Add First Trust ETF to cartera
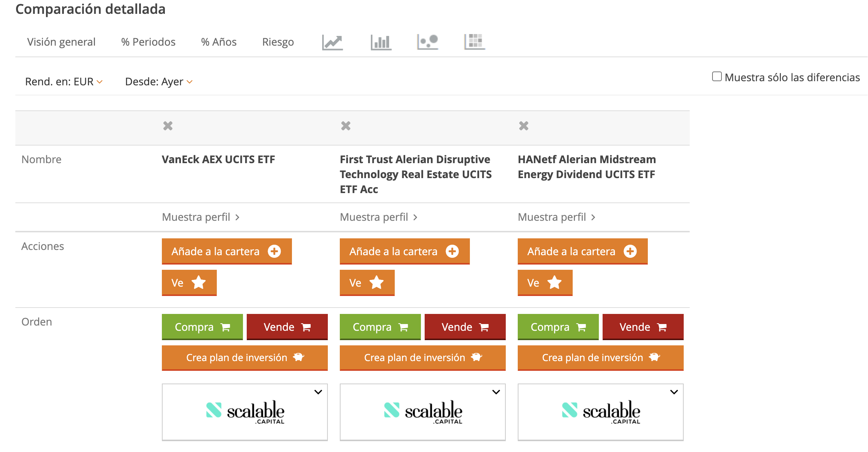The width and height of the screenshot is (868, 452). (x=404, y=251)
